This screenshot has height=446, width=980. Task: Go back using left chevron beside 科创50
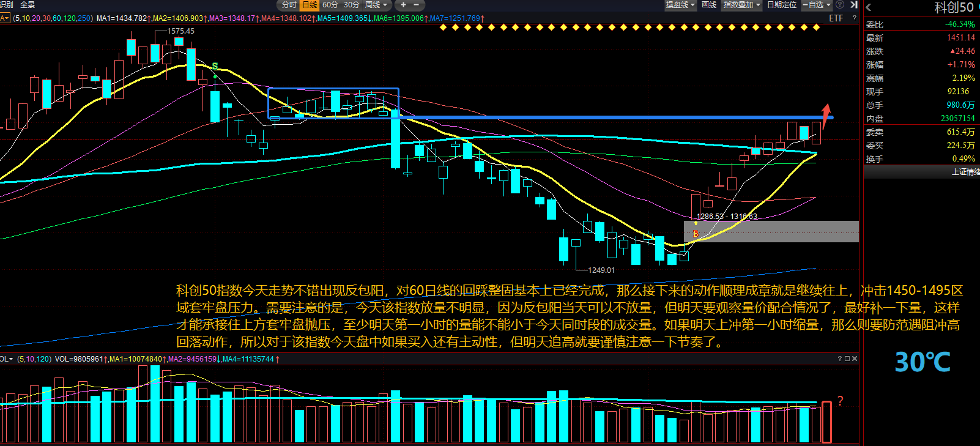point(869,7)
